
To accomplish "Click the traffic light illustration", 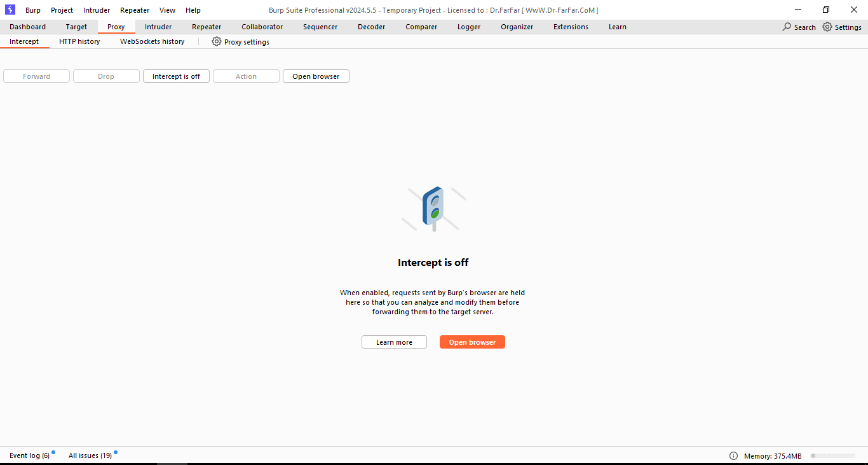I will click(x=434, y=209).
